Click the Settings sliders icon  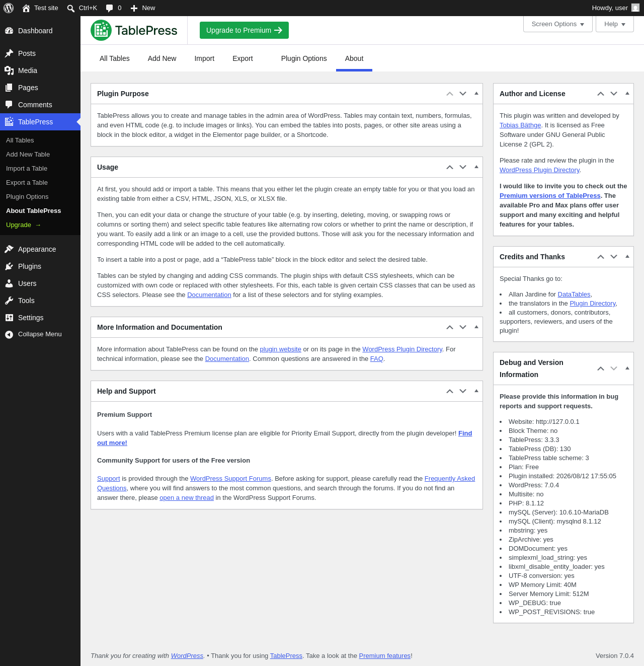click(9, 318)
